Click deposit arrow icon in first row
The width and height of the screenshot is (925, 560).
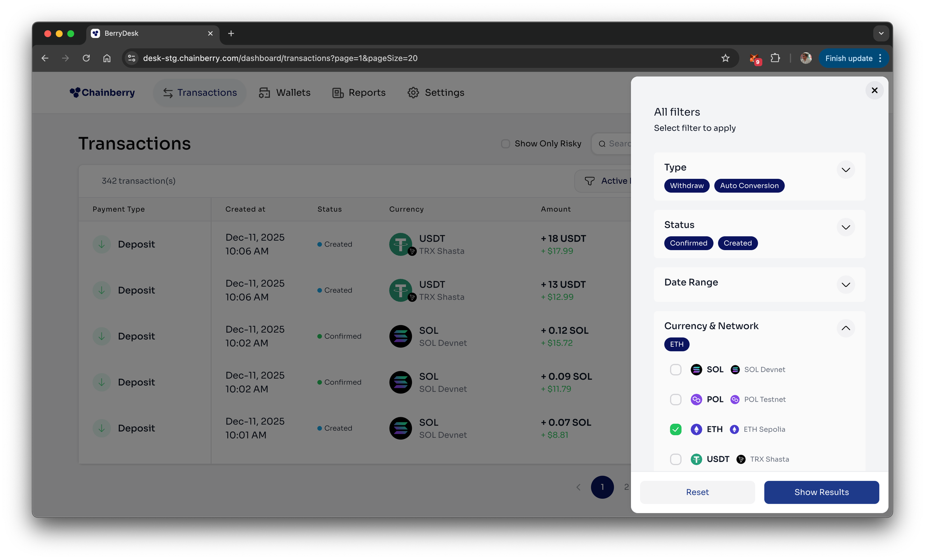tap(102, 244)
